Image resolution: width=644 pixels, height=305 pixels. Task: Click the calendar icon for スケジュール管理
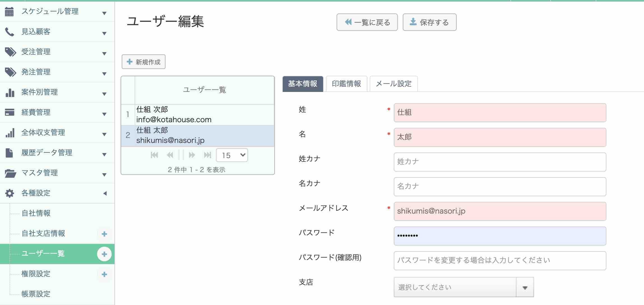coord(9,11)
